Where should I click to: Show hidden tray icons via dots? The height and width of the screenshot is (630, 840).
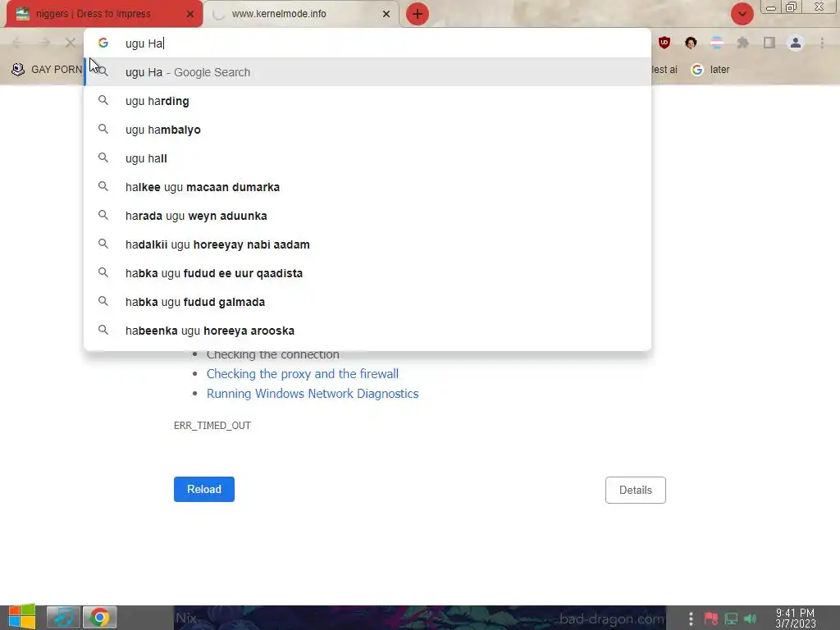(x=691, y=619)
